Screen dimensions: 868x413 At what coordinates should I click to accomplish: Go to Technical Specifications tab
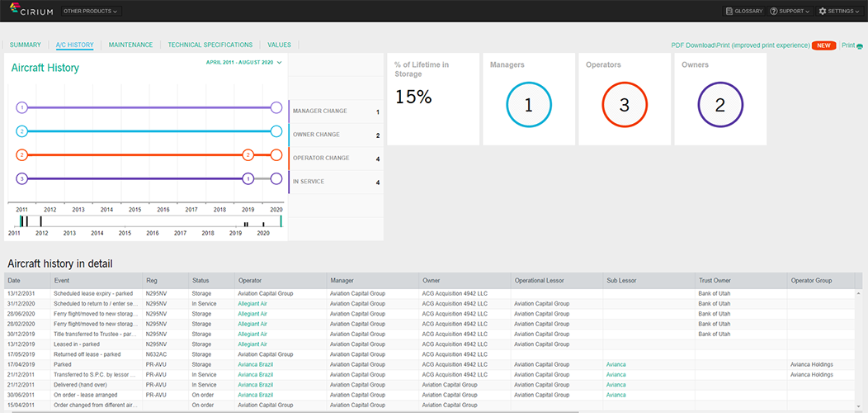(x=210, y=45)
